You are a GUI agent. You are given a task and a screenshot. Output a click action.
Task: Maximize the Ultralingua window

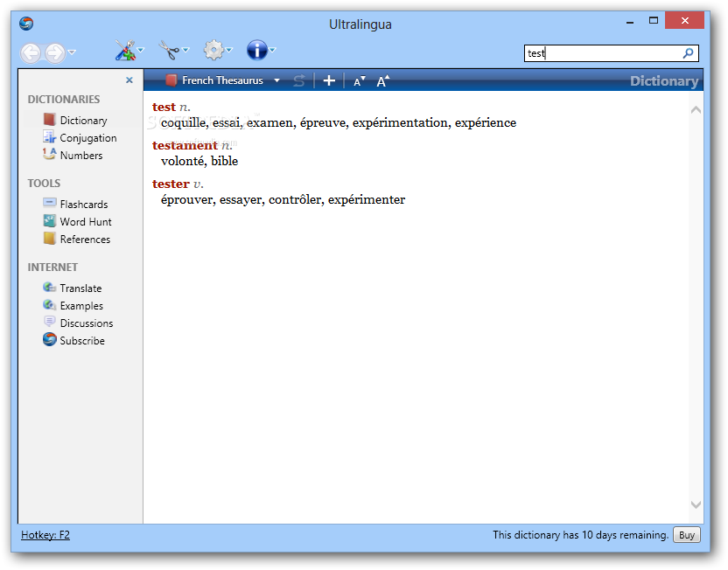pyautogui.click(x=654, y=20)
